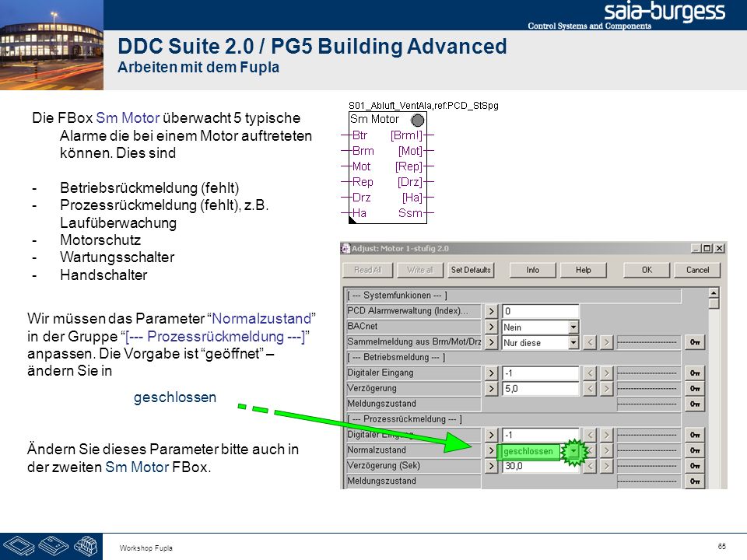Image resolution: width=747 pixels, height=560 pixels.
Task: Click the Brm input on Sm Motor FBox
Action: pyautogui.click(x=363, y=151)
